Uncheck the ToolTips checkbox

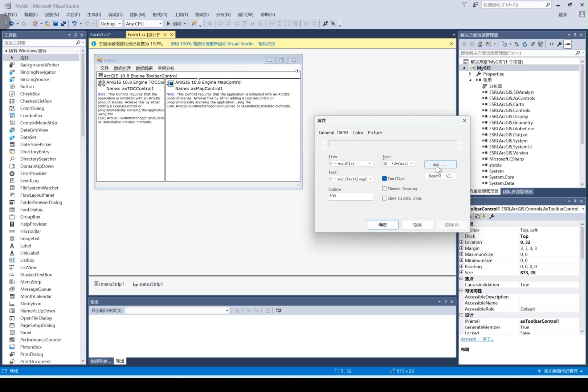[384, 179]
